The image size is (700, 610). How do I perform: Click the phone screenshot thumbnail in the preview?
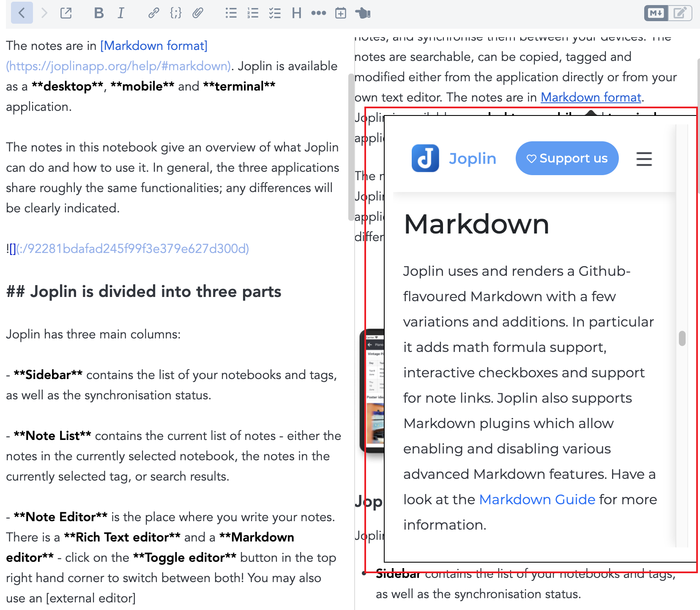[x=372, y=391]
